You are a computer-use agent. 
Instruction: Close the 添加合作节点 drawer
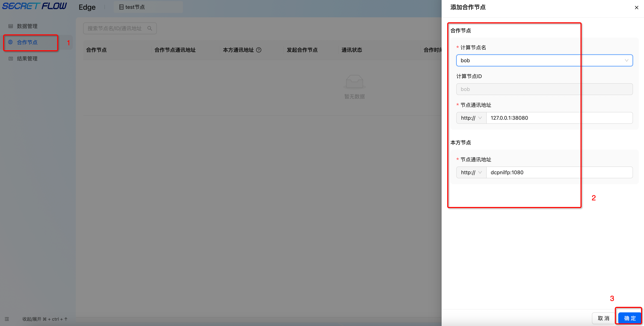click(x=636, y=8)
